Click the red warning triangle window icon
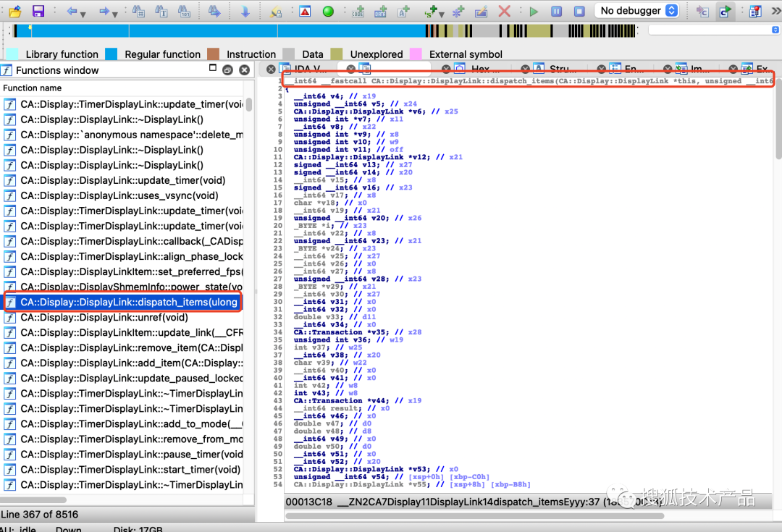This screenshot has height=532, width=782. [305, 11]
